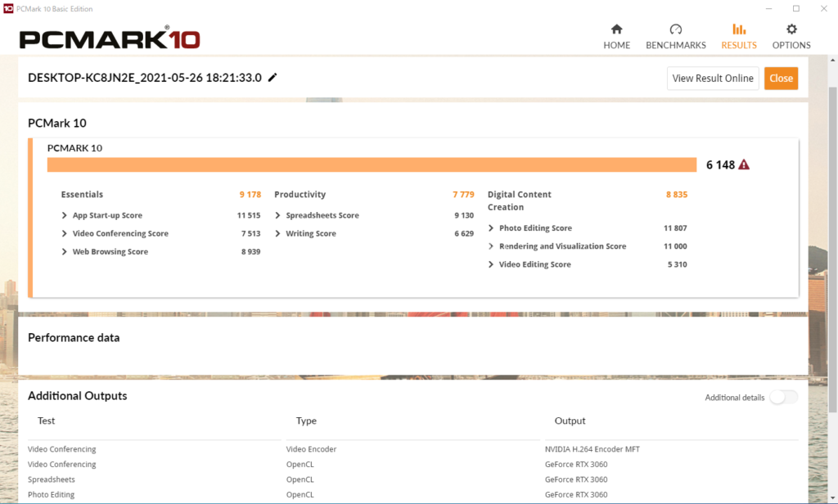This screenshot has height=504, width=838.
Task: Click the Essentials score 9 178
Action: (x=250, y=195)
